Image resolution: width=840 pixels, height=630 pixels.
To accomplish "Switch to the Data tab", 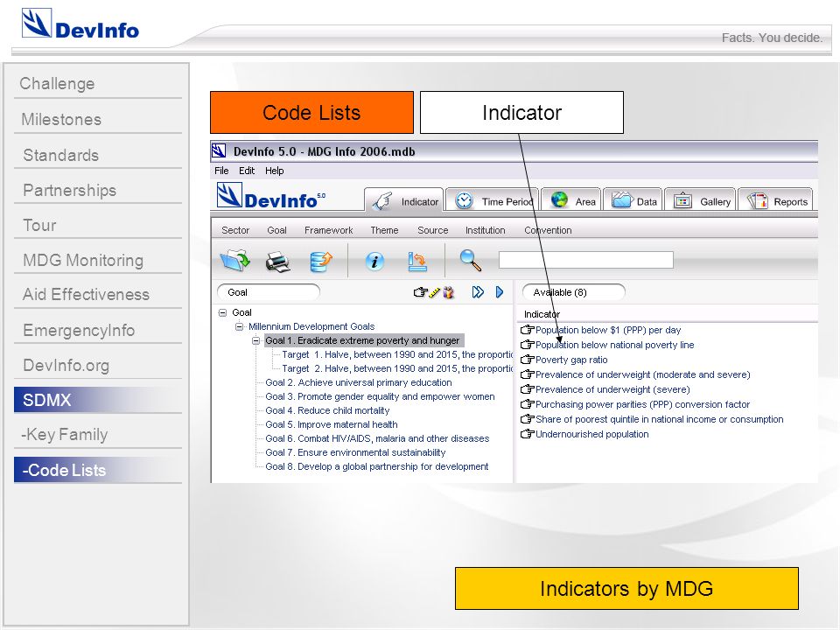I will [x=633, y=201].
